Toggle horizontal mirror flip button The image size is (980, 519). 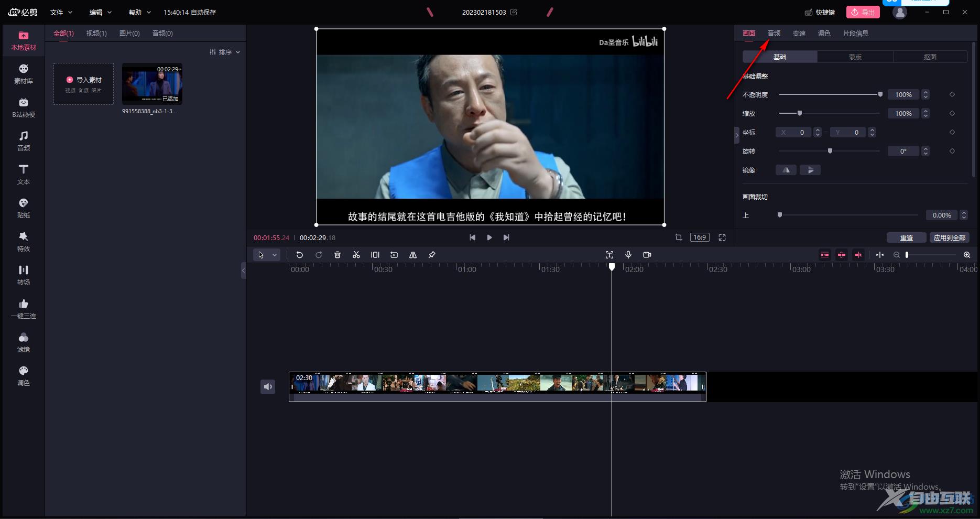pos(786,170)
